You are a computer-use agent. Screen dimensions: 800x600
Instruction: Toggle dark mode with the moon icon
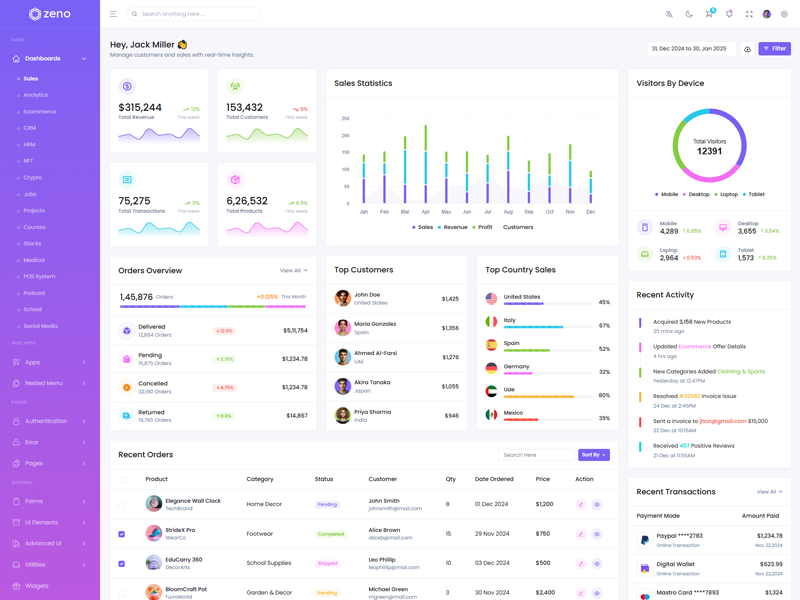point(689,14)
